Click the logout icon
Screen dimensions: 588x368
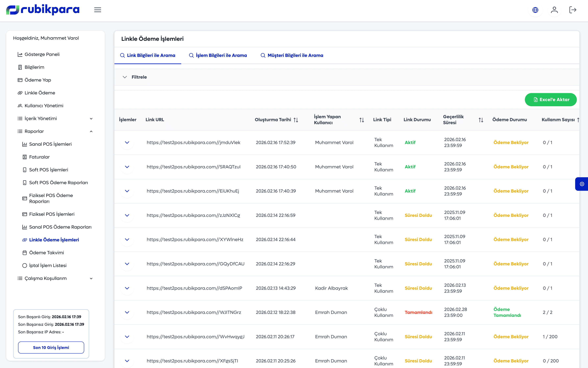[x=573, y=10]
